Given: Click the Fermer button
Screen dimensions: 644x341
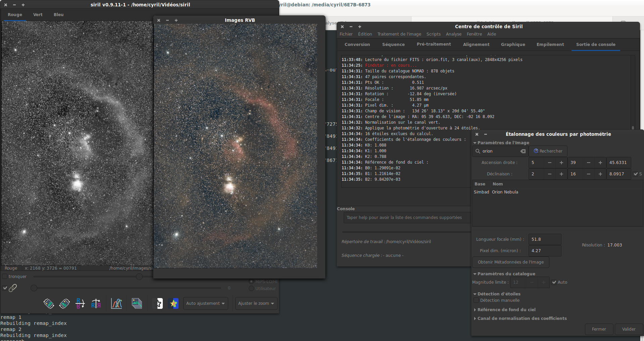Looking at the screenshot, I should pos(599,329).
